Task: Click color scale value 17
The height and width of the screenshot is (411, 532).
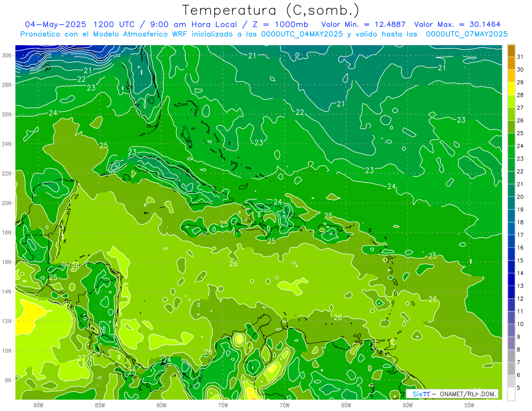Action: coord(520,235)
